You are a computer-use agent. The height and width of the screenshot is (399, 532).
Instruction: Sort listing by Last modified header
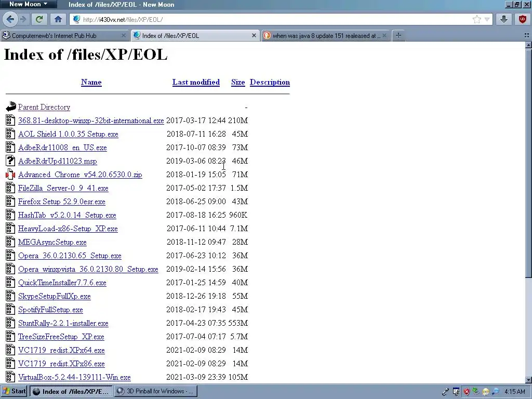[x=196, y=82]
